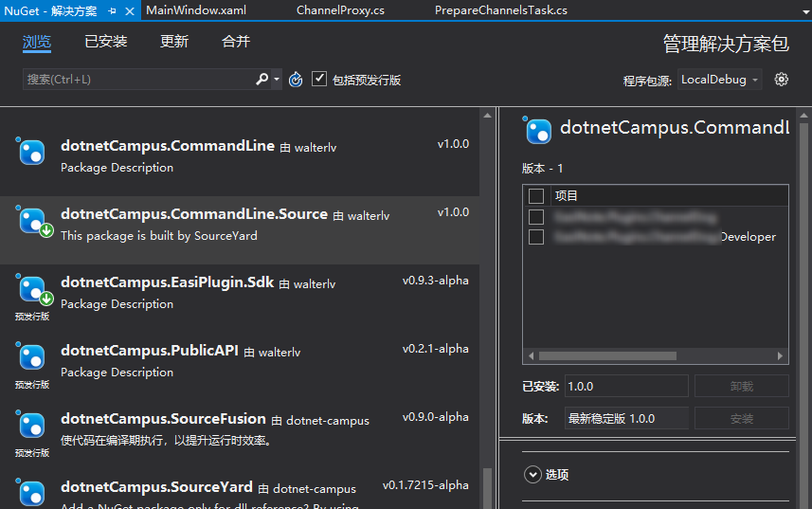Click the 版本 - 1 label

click(542, 169)
